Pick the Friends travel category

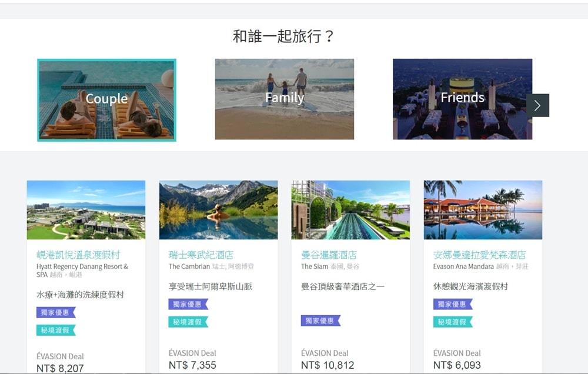pyautogui.click(x=462, y=99)
